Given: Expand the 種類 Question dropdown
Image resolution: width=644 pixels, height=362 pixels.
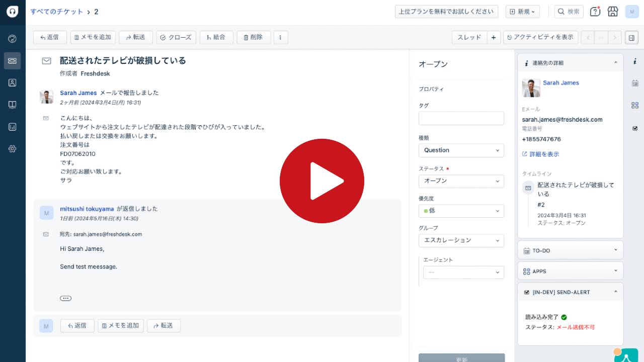Looking at the screenshot, I should (461, 150).
